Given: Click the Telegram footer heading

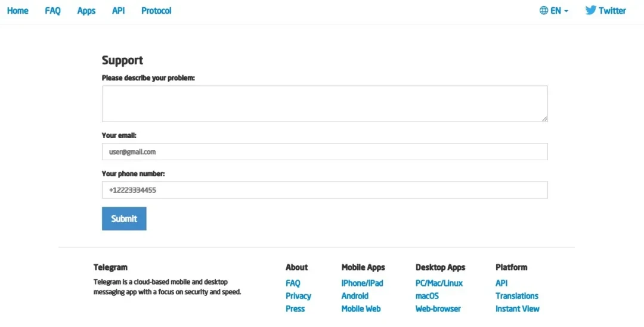Looking at the screenshot, I should (110, 267).
